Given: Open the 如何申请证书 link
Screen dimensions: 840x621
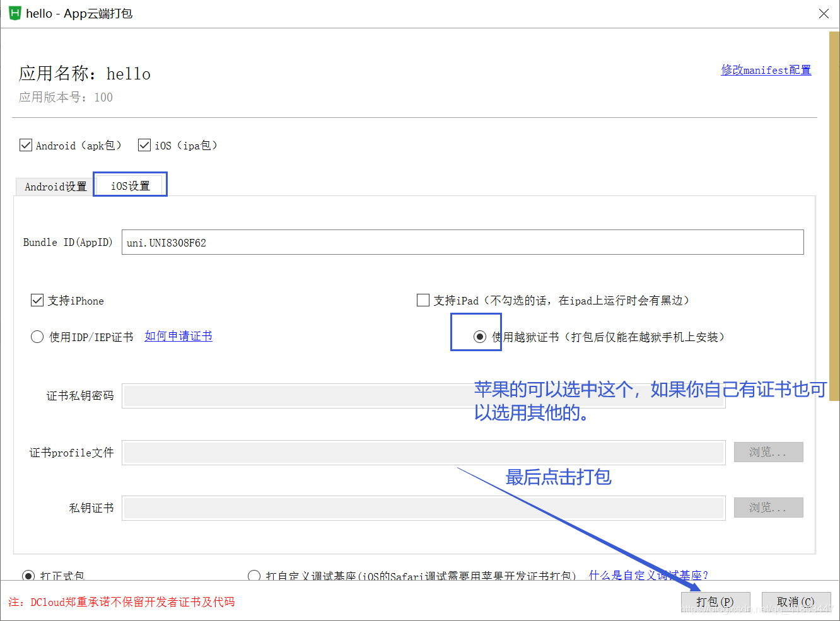Looking at the screenshot, I should 178,336.
